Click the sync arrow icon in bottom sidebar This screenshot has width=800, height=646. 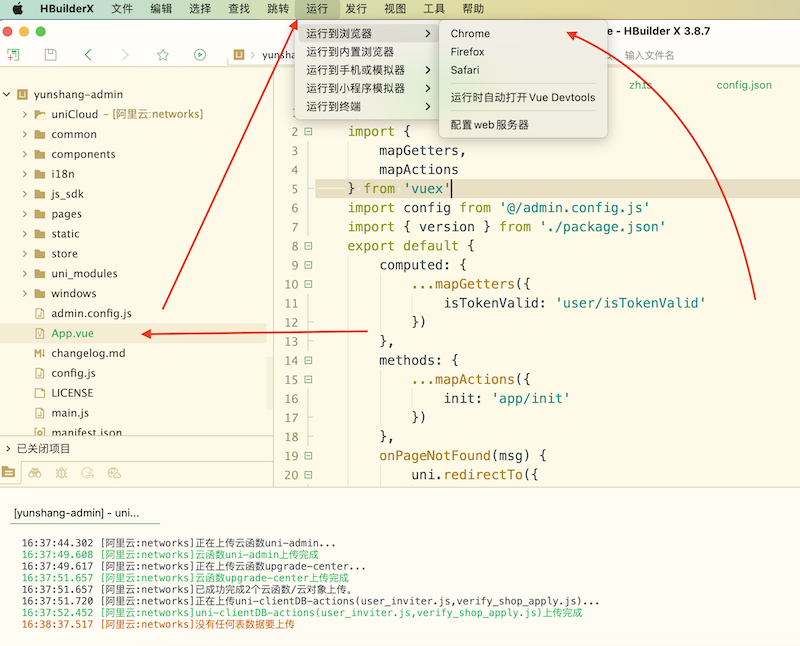coord(88,473)
